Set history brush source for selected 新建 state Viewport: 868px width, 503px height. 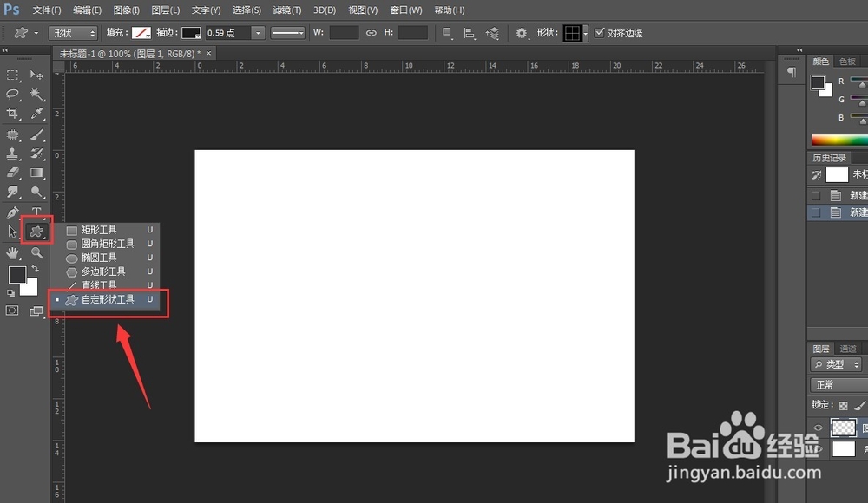coord(815,212)
